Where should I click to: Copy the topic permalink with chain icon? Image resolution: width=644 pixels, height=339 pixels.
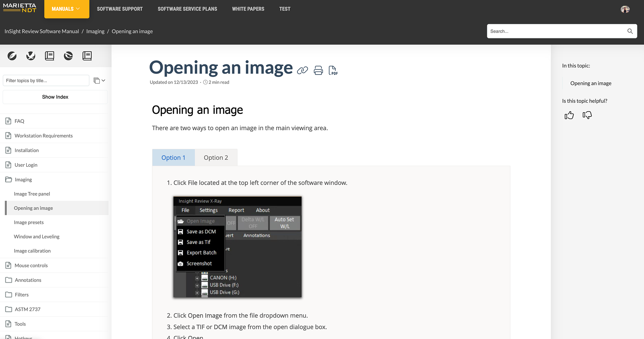coord(303,70)
